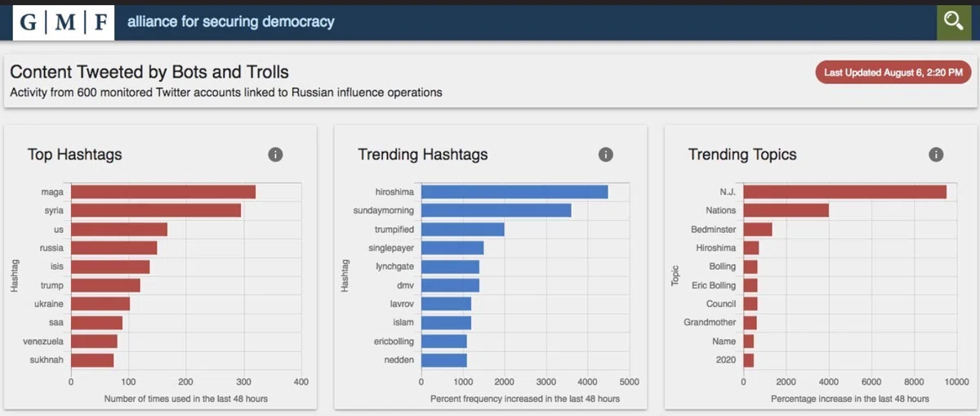Select the singlepayer hashtag bar

pyautogui.click(x=452, y=248)
